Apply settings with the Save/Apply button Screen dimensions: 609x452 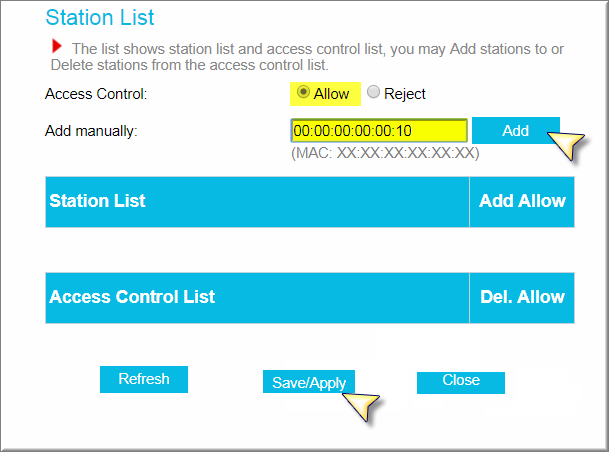309,382
